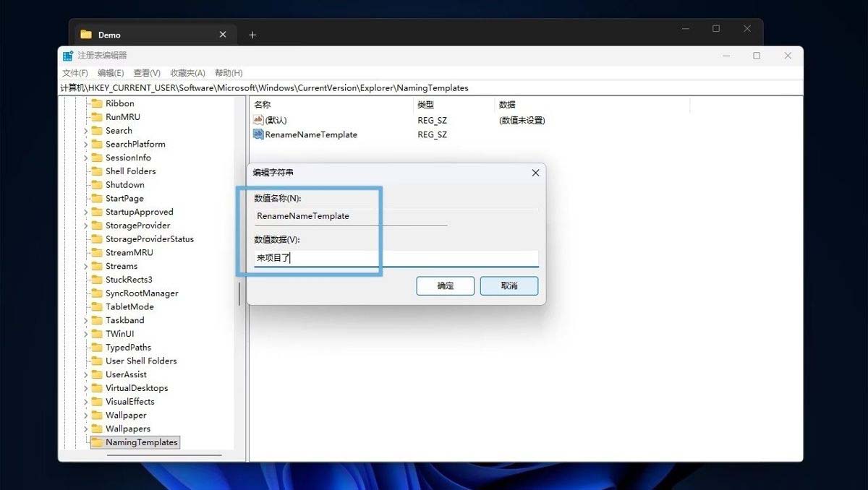Expand the Wallpapers key
This screenshot has height=490, width=868.
(x=85, y=429)
